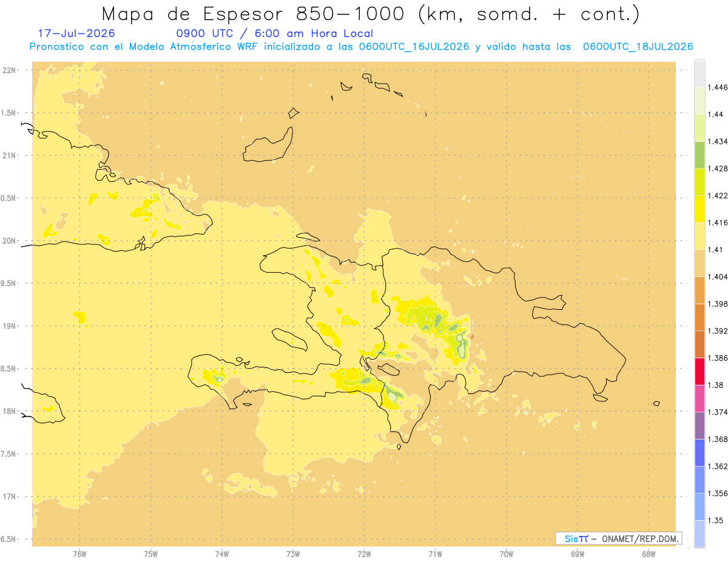This screenshot has height=562, width=728.
Task: Click the '74W' longitude label
Action: [x=222, y=554]
